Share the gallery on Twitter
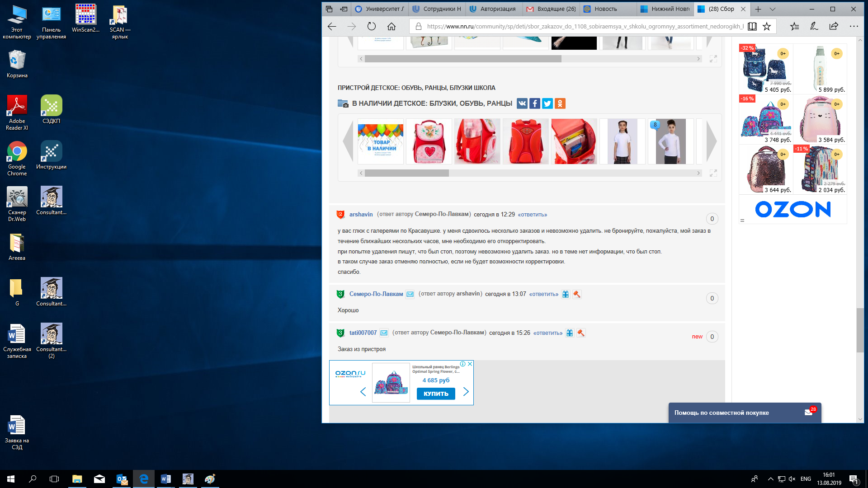 [x=547, y=103]
